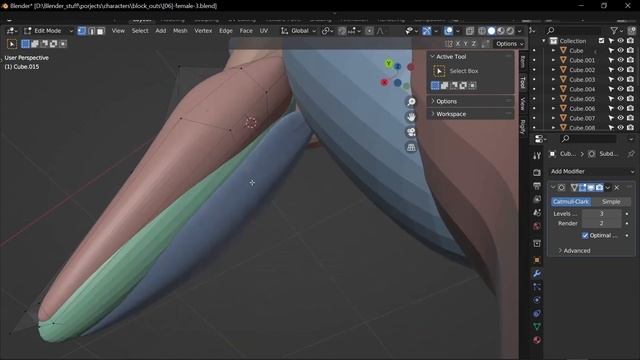Viewport: 640px width, 360px height.
Task: Open the Edit Mode dropdown
Action: [48, 31]
